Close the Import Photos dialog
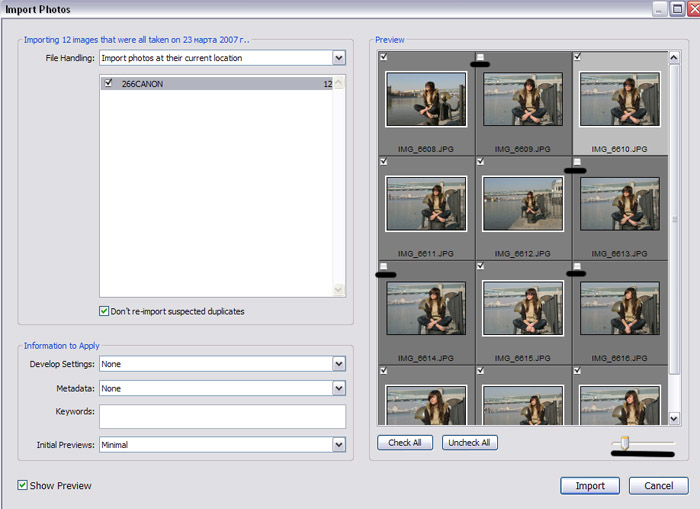The width and height of the screenshot is (700, 509). tap(693, 8)
